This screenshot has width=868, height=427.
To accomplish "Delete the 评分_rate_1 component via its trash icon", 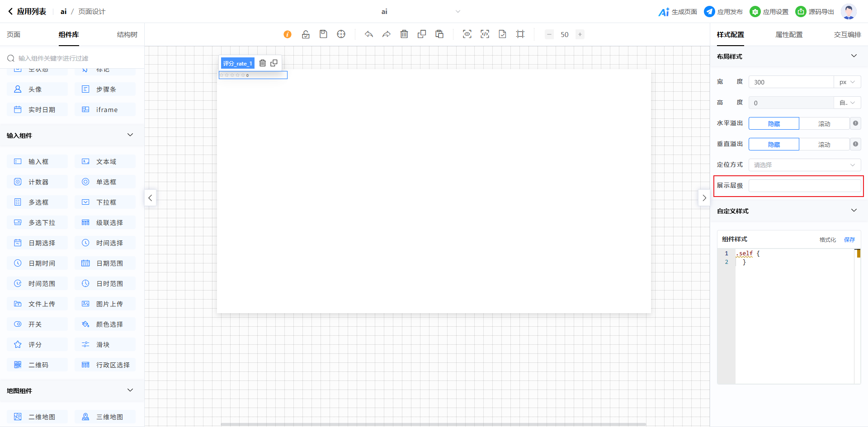I will tap(262, 63).
